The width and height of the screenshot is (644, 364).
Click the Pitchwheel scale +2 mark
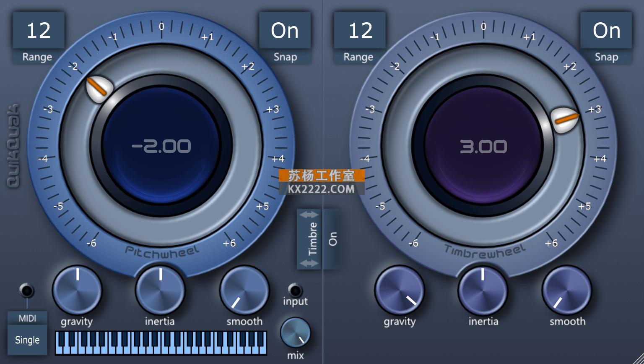pyautogui.click(x=248, y=66)
